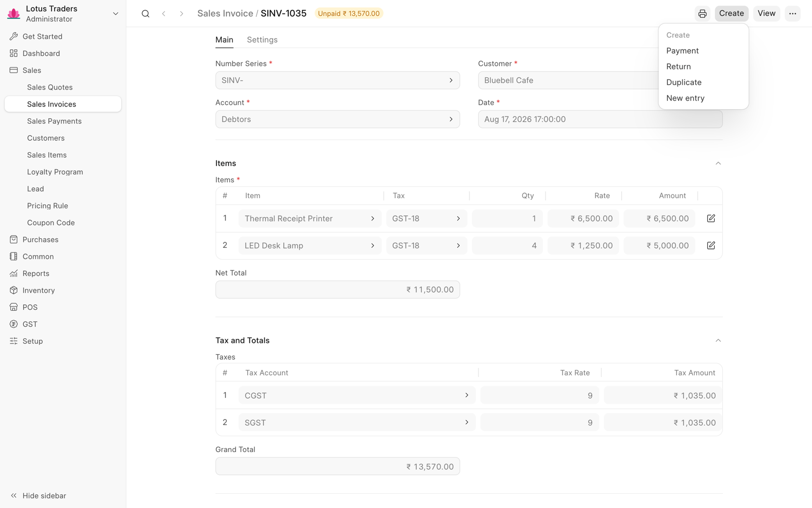Switch to the Main tab
Image resolution: width=812 pixels, height=508 pixels.
coord(224,40)
